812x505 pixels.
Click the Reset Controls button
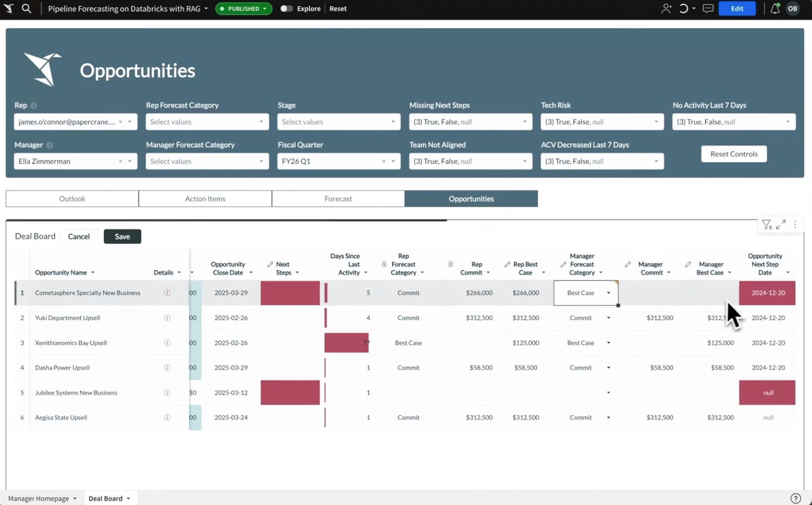734,154
